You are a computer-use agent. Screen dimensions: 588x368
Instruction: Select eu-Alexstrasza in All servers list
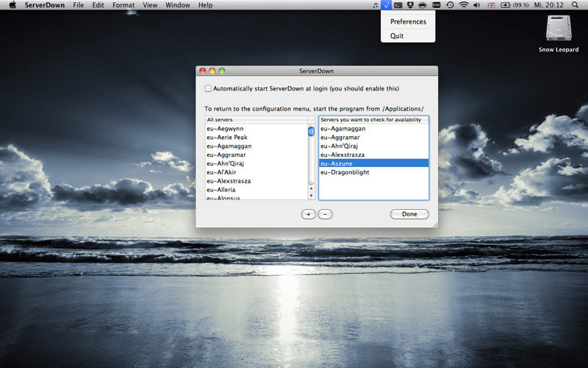click(257, 180)
